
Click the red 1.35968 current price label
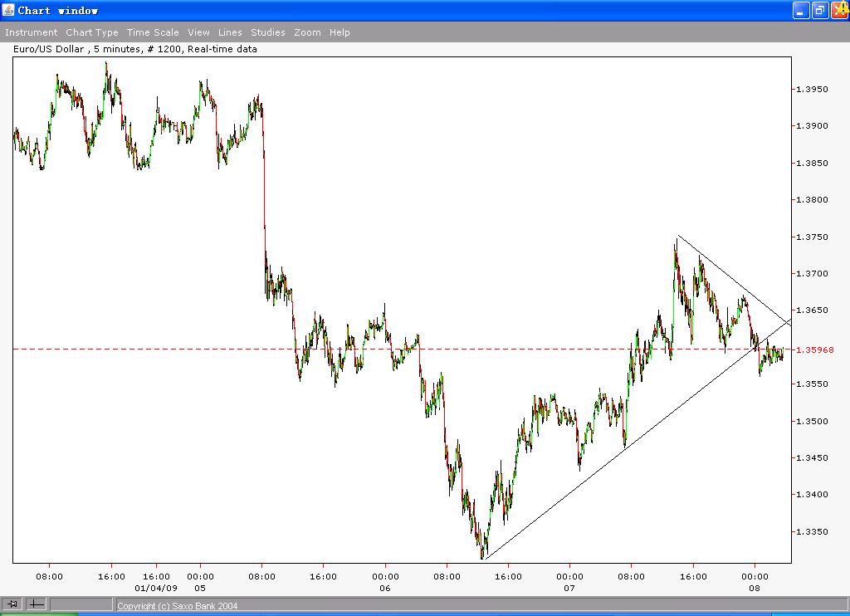[x=815, y=350]
